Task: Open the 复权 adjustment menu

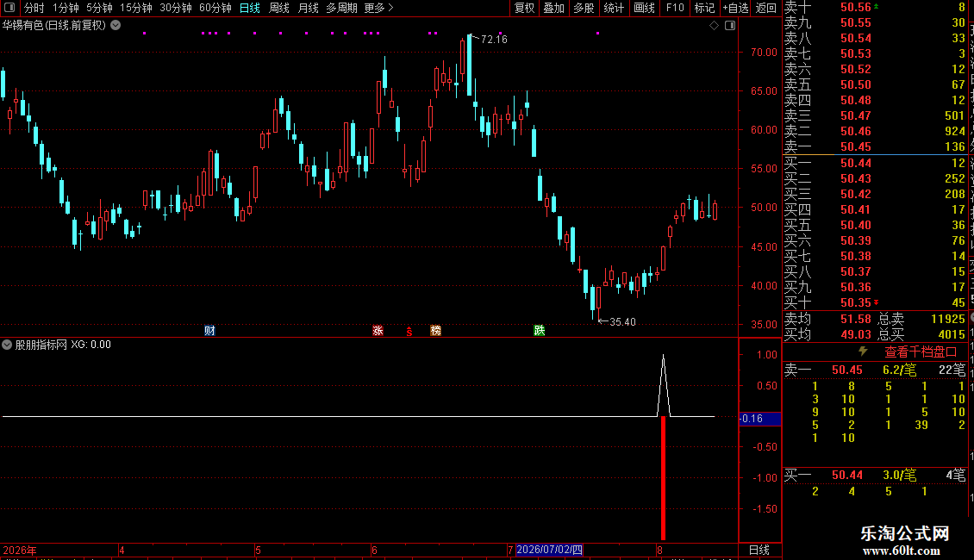Action: [x=524, y=8]
